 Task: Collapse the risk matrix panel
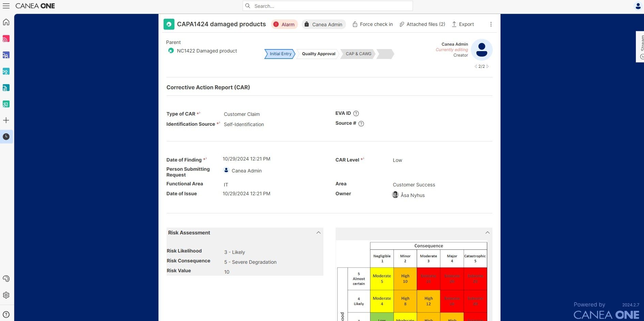[x=487, y=232]
